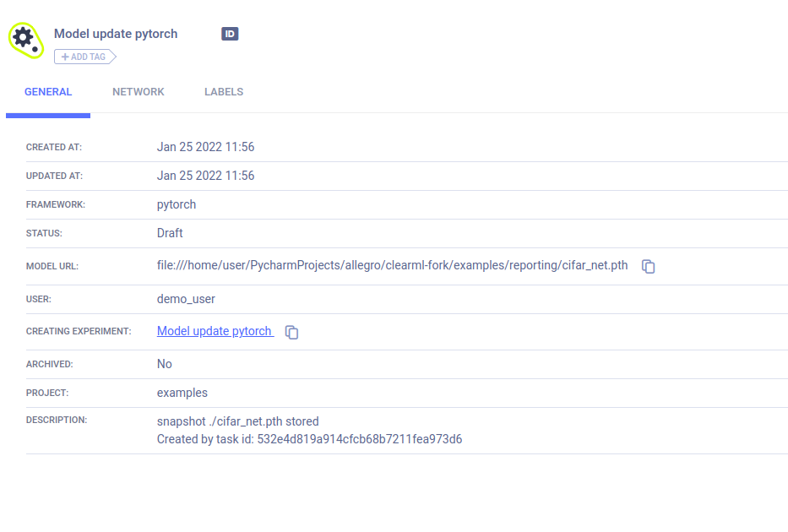Click the pytorch framework value
Viewport: 788px width, 532px height.
(x=177, y=204)
